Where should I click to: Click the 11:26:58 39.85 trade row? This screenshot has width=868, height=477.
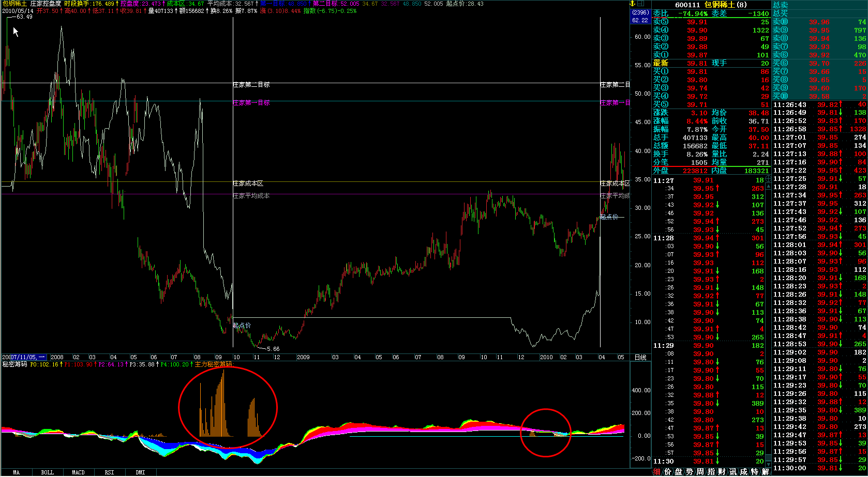click(819, 129)
